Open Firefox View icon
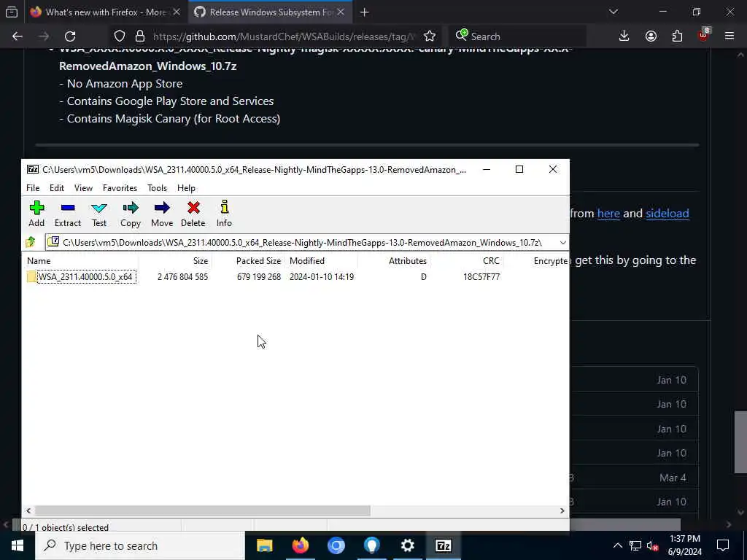The width and height of the screenshot is (747, 560). pyautogui.click(x=12, y=12)
